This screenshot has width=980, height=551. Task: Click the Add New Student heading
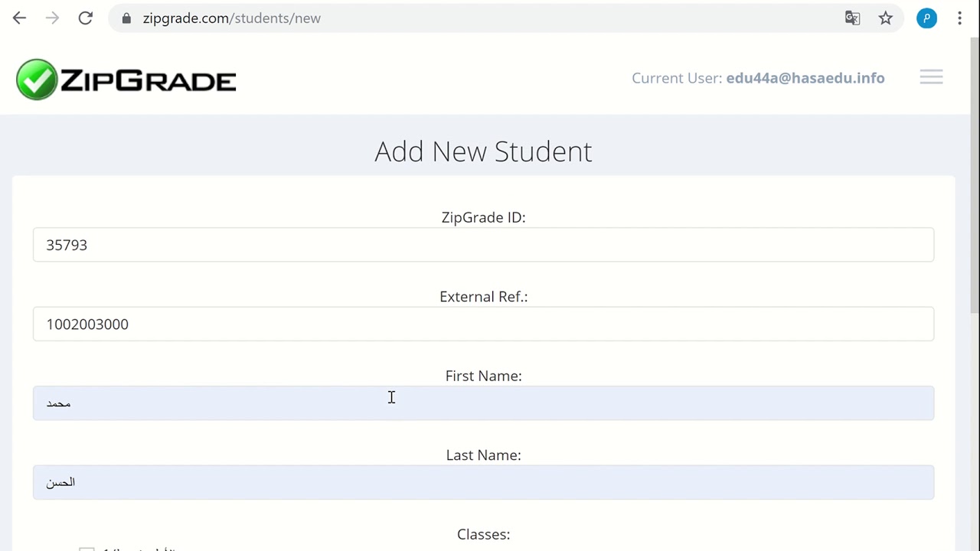[483, 152]
